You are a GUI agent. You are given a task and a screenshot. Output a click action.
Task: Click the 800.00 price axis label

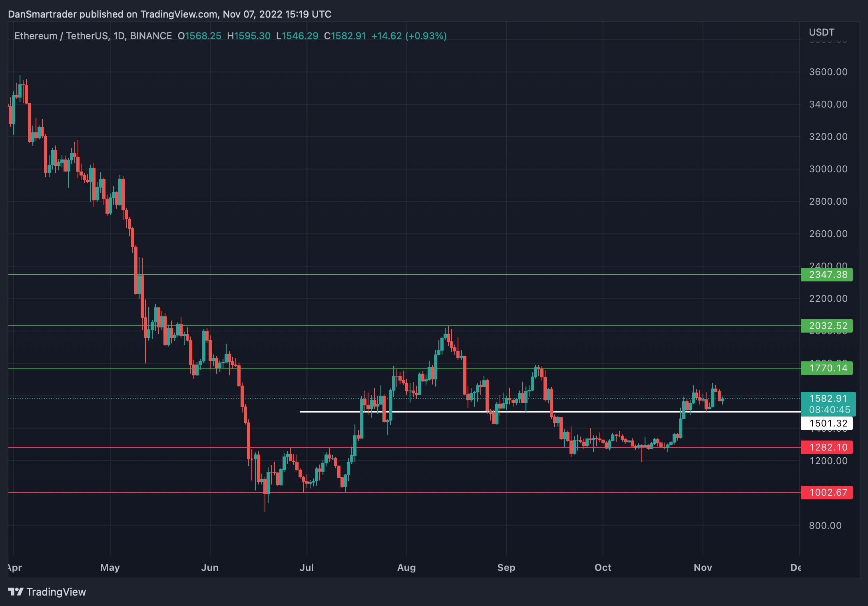click(825, 526)
